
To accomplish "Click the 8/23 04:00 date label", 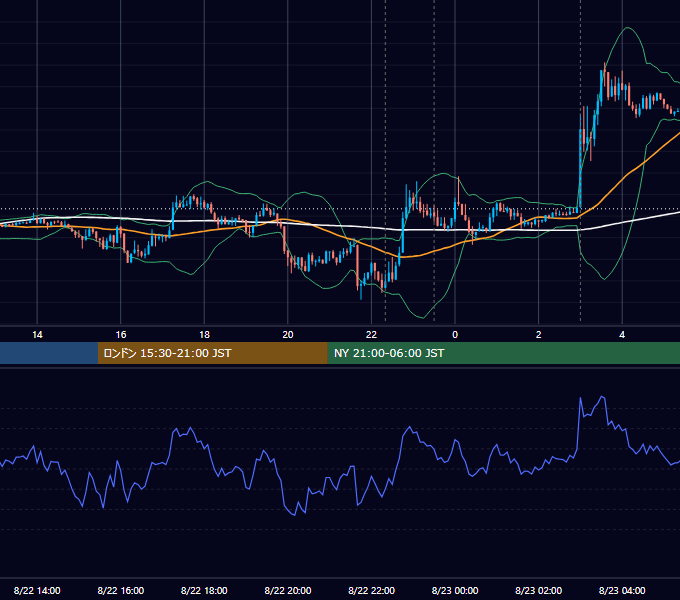I will (x=622, y=590).
